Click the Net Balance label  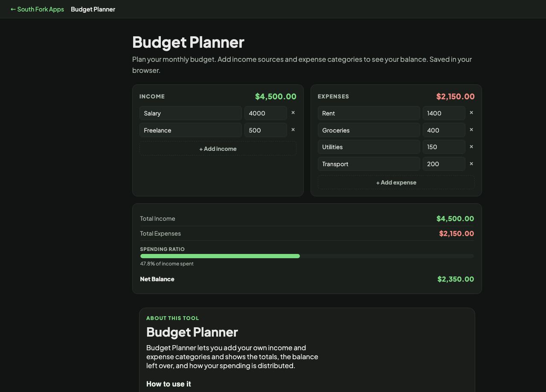[157, 279]
